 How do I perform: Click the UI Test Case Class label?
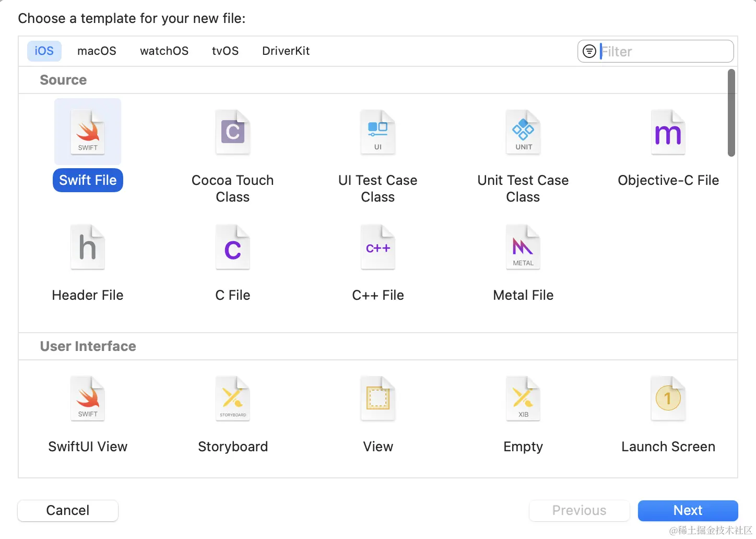(x=378, y=189)
